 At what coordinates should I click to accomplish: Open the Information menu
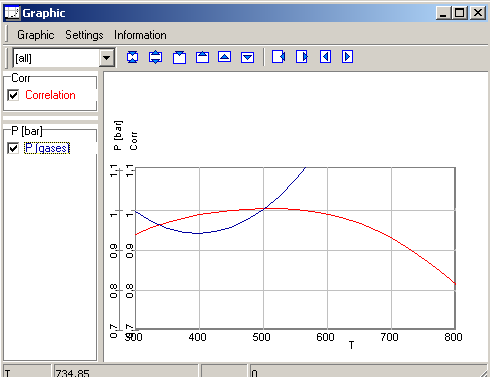coord(140,35)
